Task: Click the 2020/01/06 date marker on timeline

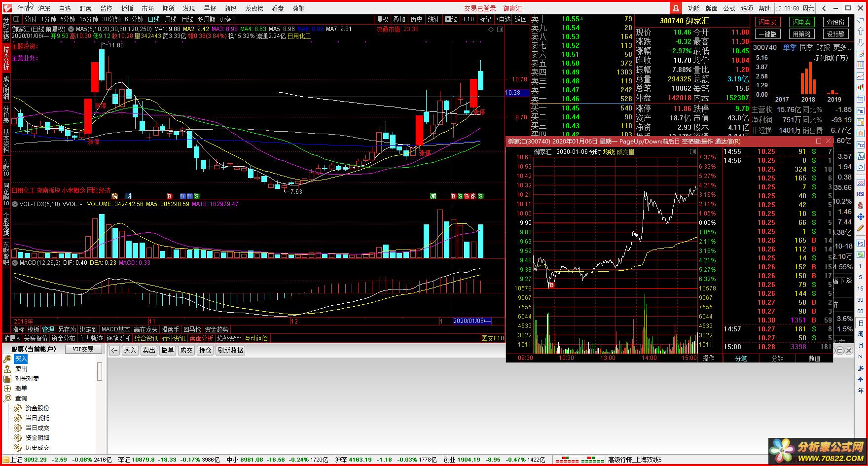Action: (x=472, y=321)
